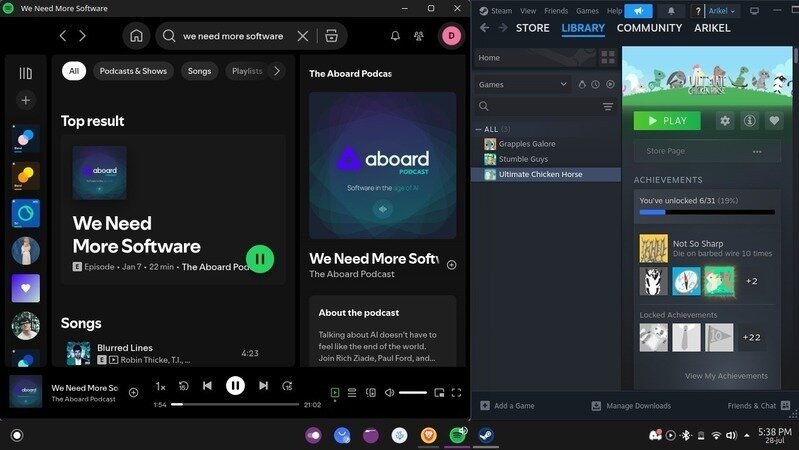Open Steam STORE tab
799x450 pixels.
(x=532, y=28)
